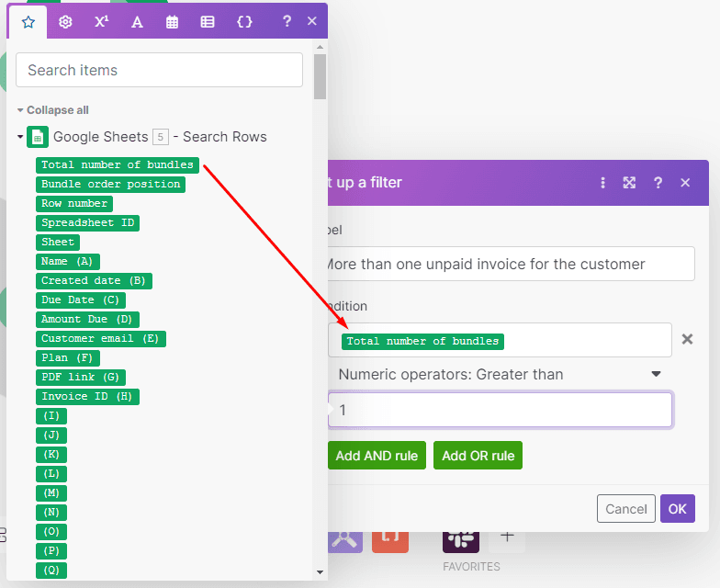Open the custom variables braces tab
The height and width of the screenshot is (588, 720).
pyautogui.click(x=244, y=22)
